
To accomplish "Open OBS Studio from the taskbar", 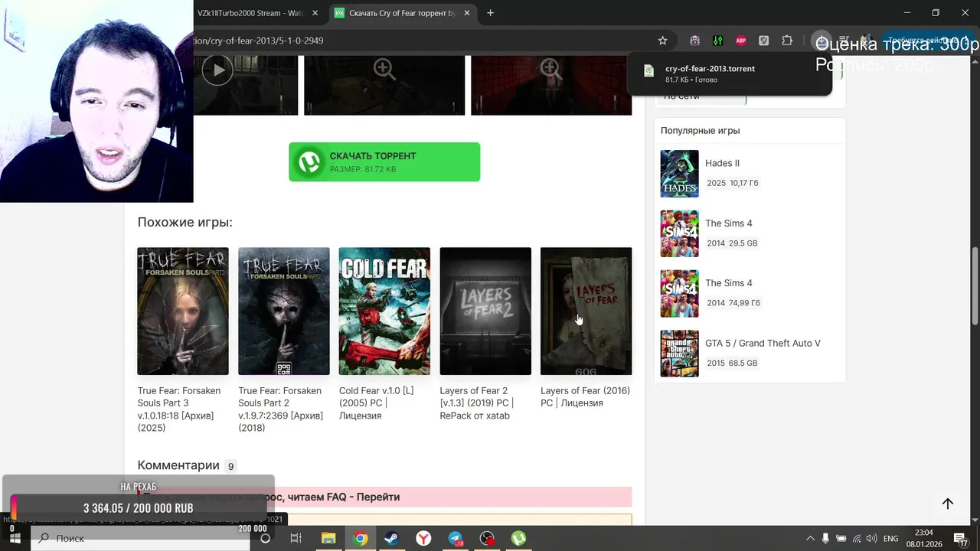I will (487, 539).
